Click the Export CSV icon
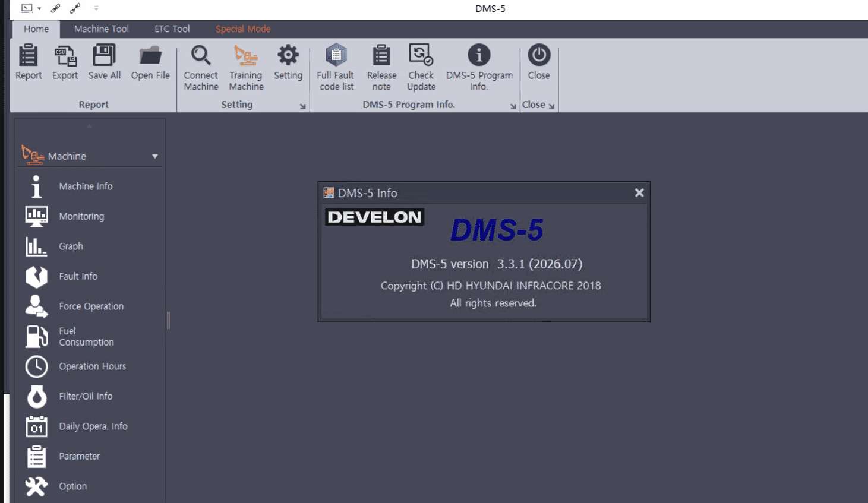 coord(65,55)
